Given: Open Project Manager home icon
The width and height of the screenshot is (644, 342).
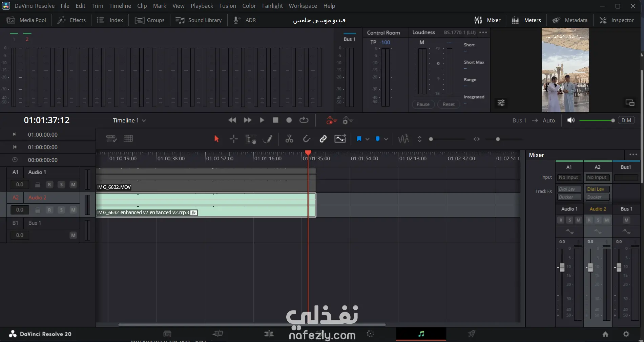Looking at the screenshot, I should pyautogui.click(x=605, y=334).
